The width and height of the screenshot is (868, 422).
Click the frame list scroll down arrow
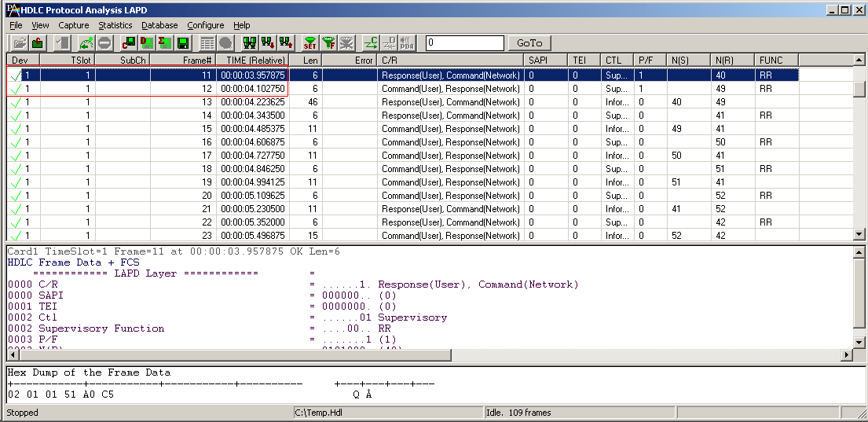coord(859,234)
